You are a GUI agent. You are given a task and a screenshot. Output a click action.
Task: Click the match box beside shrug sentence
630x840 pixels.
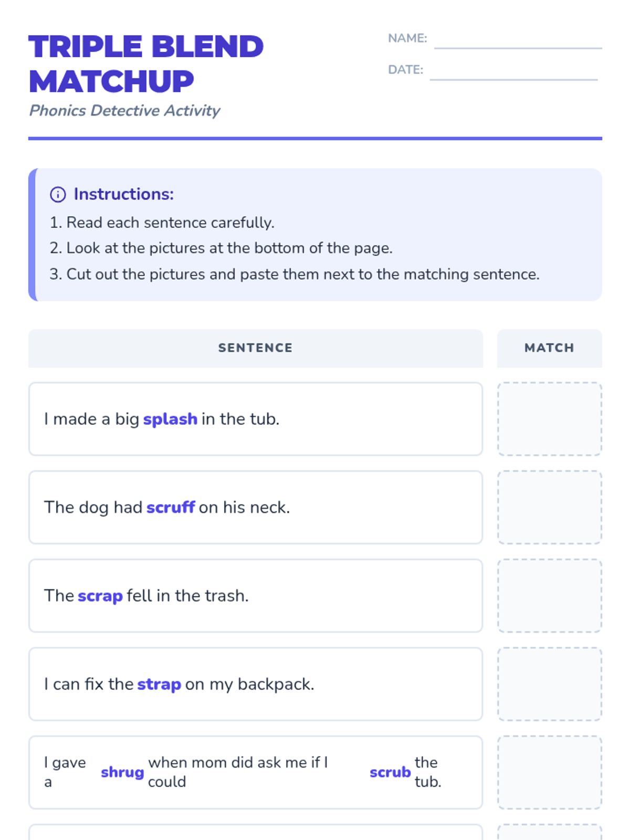[x=550, y=772]
